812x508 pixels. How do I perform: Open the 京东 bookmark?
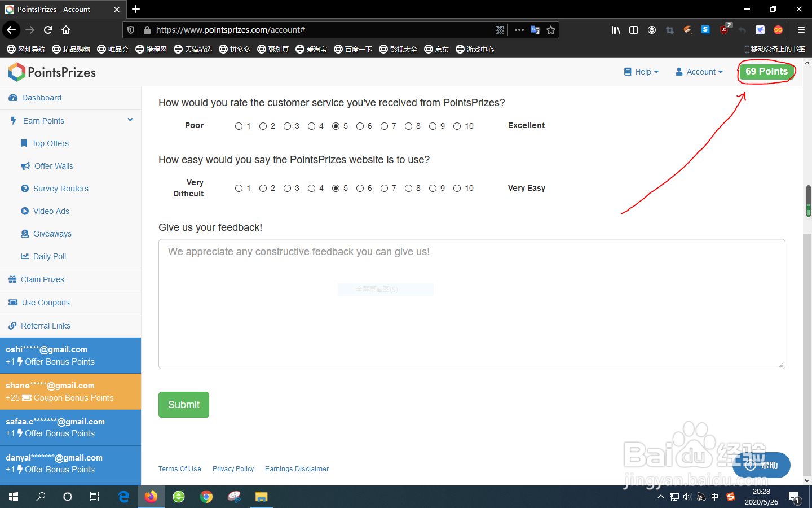coord(436,49)
